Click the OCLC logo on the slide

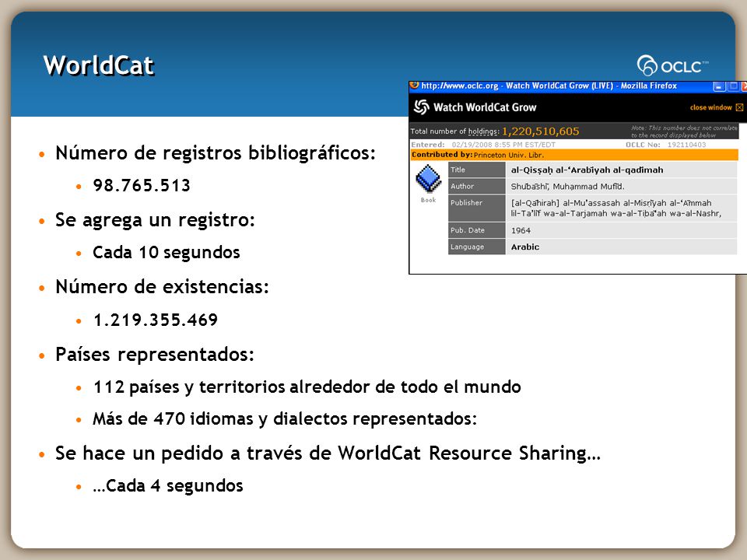pos(672,65)
